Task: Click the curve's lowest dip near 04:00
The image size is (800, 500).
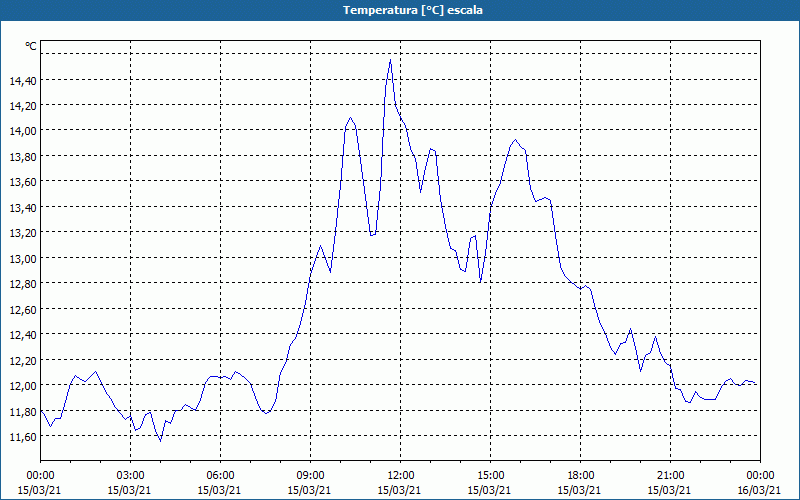Action: coord(160,441)
